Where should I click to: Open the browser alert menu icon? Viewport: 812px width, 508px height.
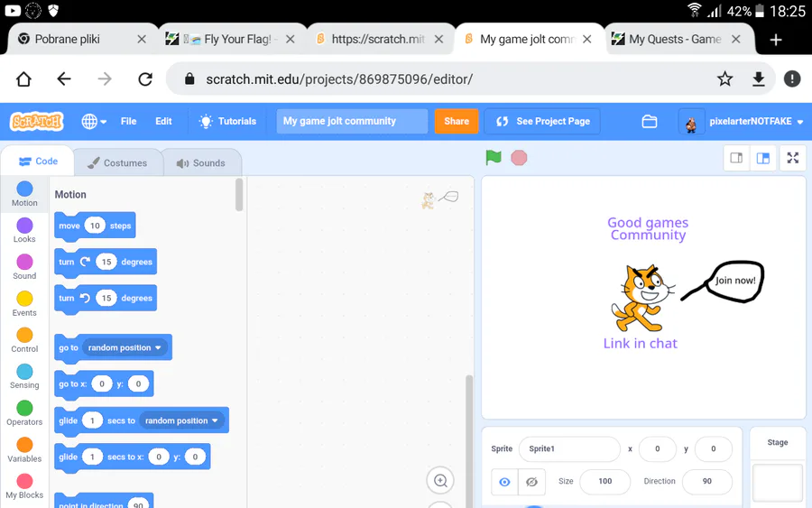tap(792, 79)
